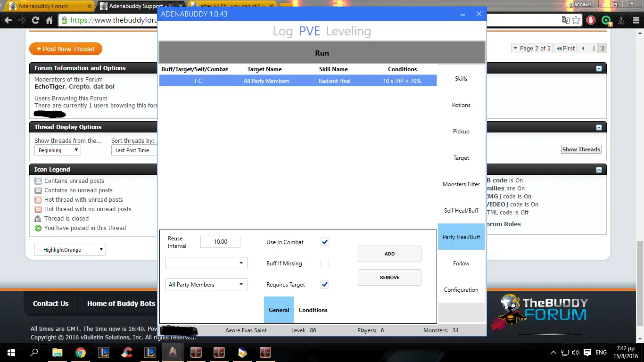Click the 'Thread is closed' lock icon

38,219
